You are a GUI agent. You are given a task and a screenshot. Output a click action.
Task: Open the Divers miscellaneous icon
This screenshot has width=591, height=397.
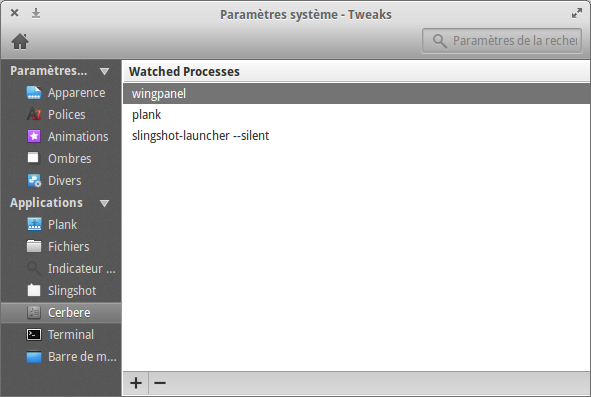tap(34, 181)
